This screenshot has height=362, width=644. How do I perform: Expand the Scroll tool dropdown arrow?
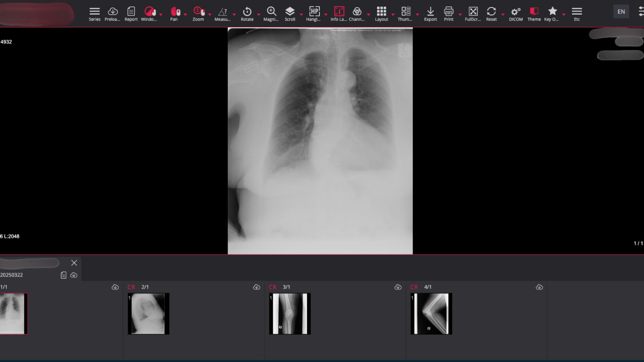(x=301, y=14)
